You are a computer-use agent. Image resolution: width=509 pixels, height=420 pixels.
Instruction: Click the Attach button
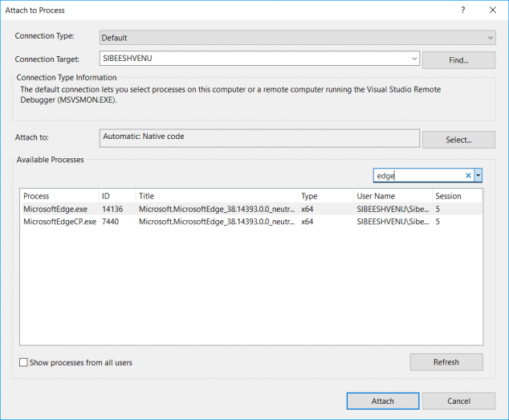[x=382, y=401]
